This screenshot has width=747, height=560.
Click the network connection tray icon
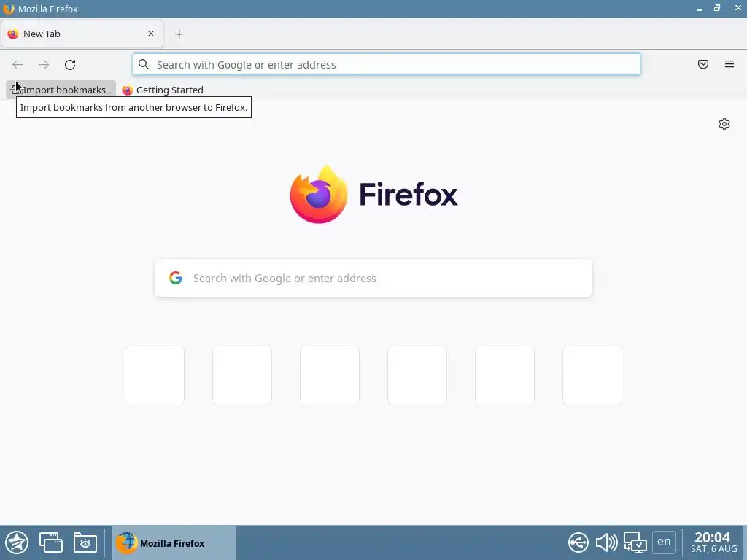[x=635, y=542]
